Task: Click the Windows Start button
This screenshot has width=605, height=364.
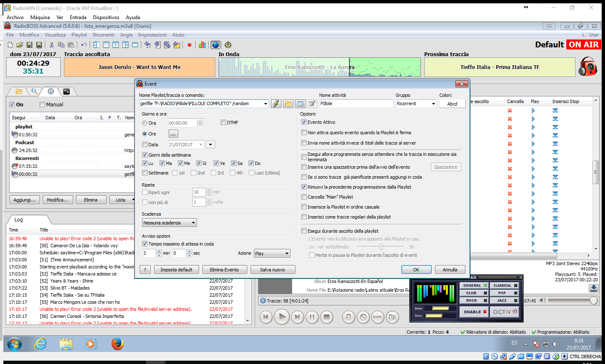Action: [15, 344]
